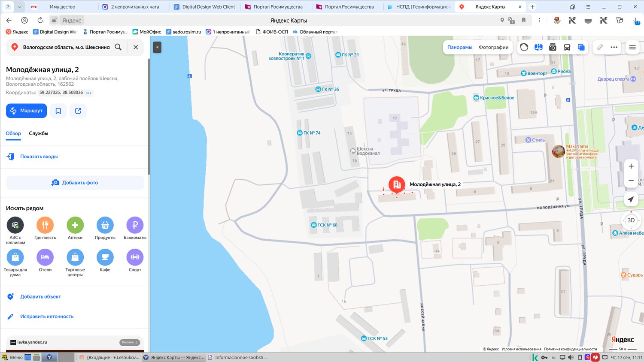Zoom in on the map
The image size is (644, 362).
point(631,166)
